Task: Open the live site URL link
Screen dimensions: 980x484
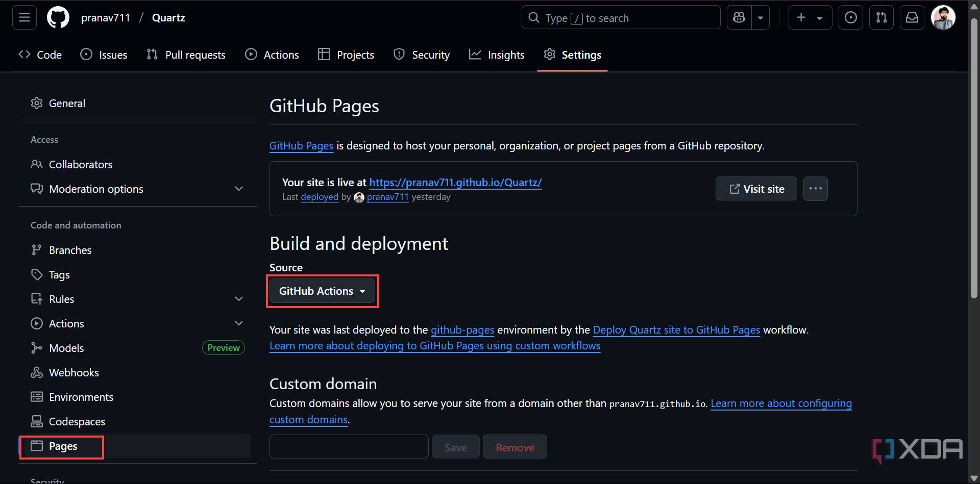Action: (x=455, y=182)
